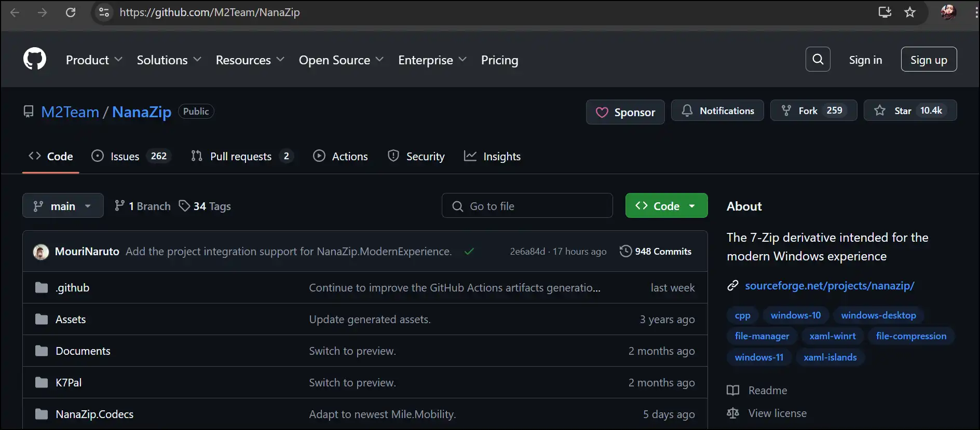Open the main branch selector dropdown

63,205
